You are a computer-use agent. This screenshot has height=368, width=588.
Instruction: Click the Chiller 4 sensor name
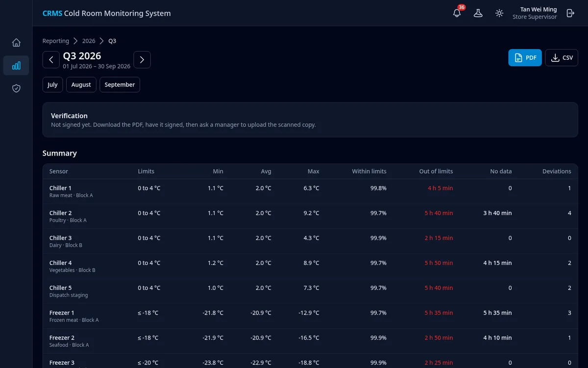[x=60, y=263]
